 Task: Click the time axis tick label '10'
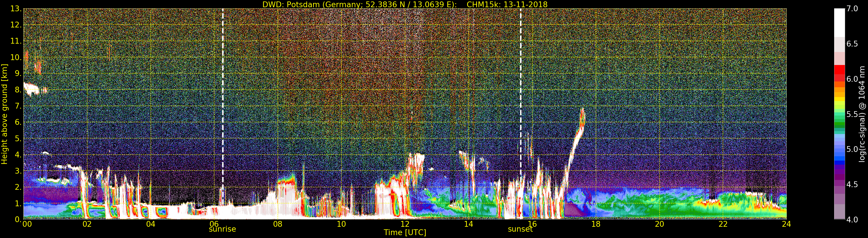click(341, 224)
